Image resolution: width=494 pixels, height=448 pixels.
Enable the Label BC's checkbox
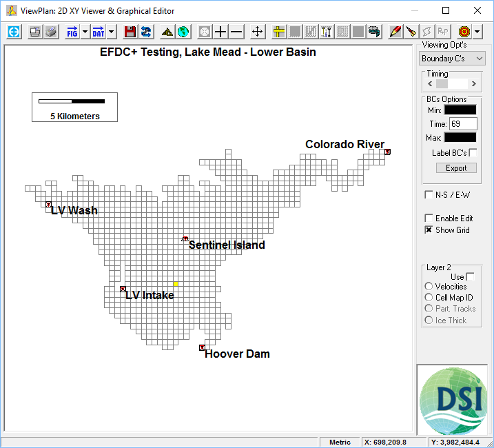pos(473,152)
